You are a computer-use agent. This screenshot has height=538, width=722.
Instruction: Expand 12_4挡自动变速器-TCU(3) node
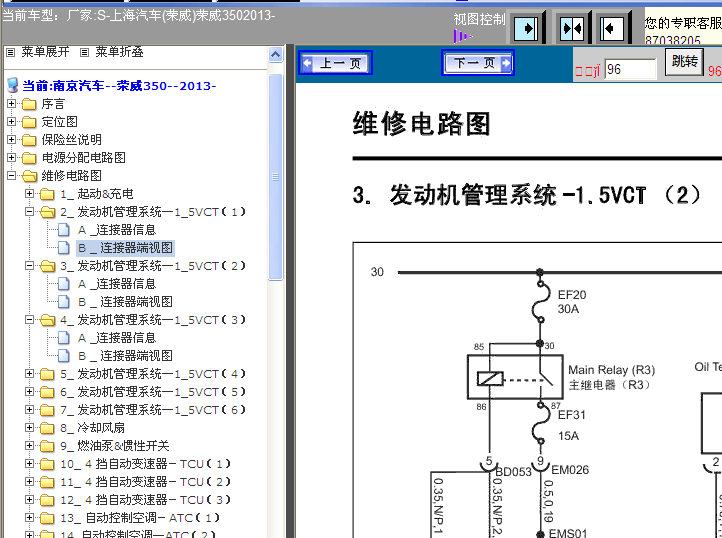coord(29,499)
